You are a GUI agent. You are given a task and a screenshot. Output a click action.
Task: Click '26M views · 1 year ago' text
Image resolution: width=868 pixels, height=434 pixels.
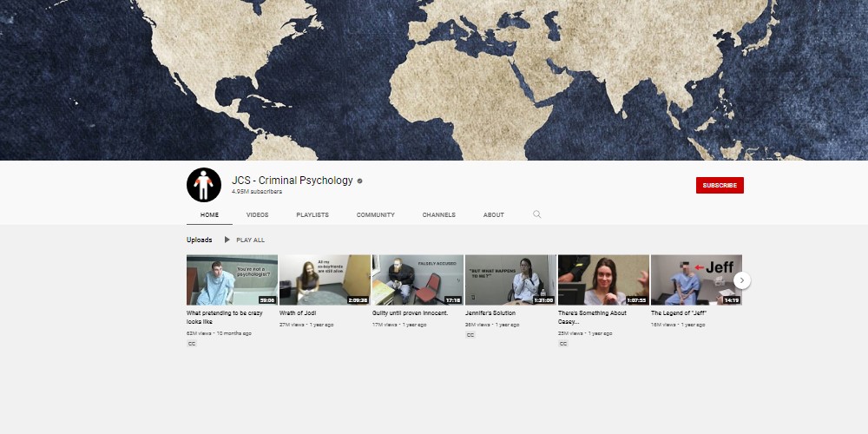click(493, 325)
